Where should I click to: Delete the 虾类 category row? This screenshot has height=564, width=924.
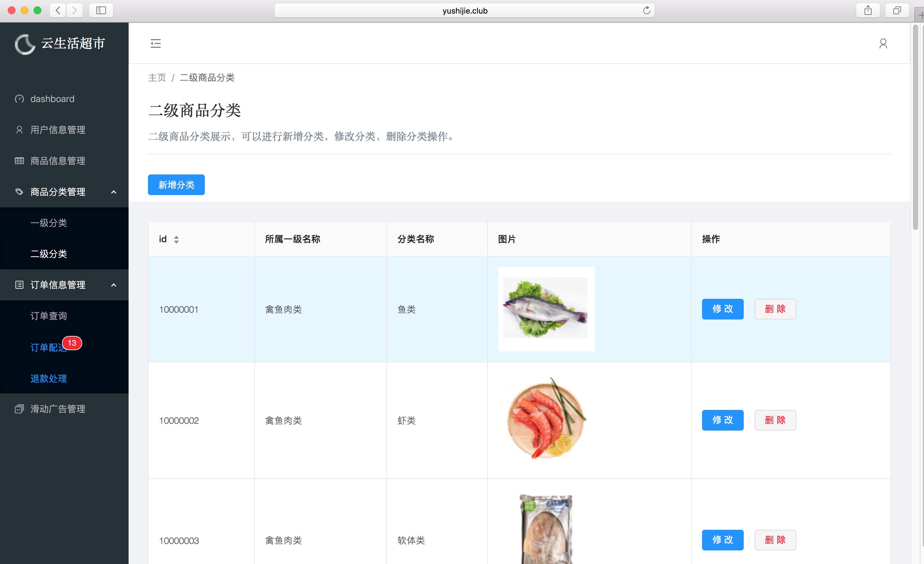[775, 420]
